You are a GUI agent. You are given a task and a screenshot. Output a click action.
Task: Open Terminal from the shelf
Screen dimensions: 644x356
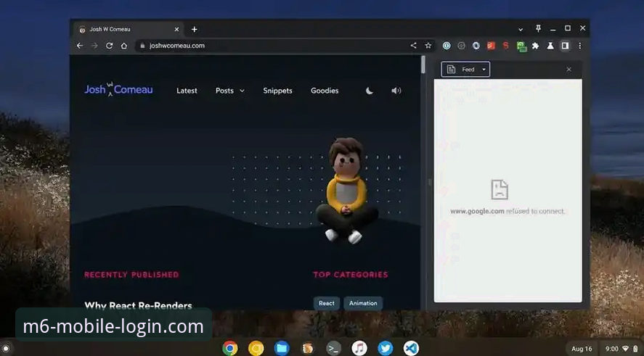(x=333, y=348)
